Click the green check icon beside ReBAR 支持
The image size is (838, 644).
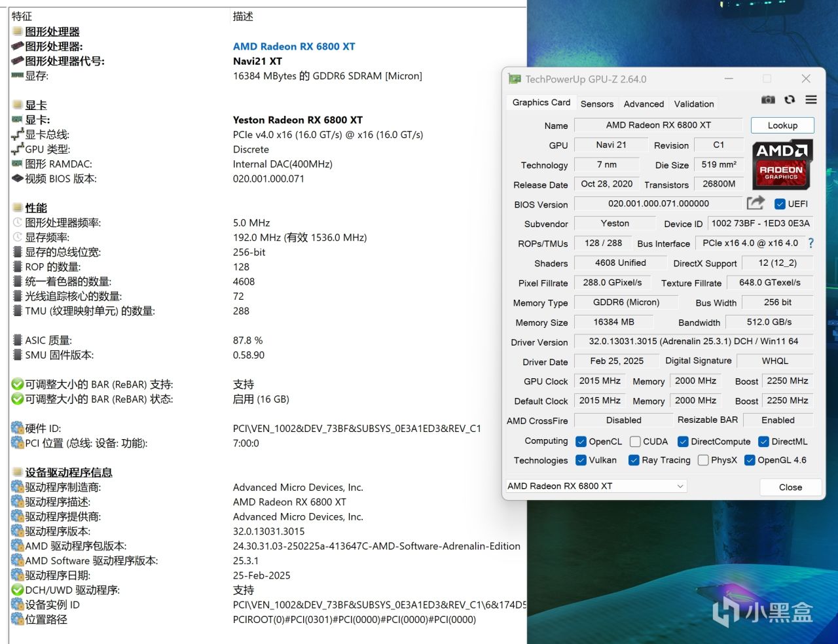pos(18,384)
